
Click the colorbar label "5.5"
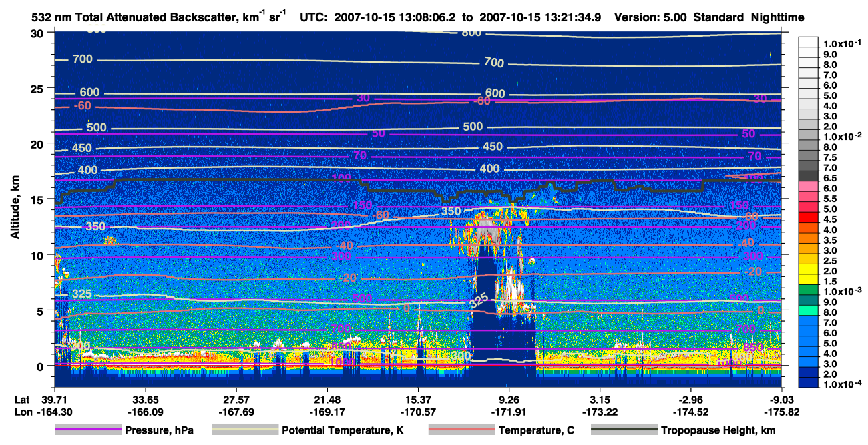(830, 199)
